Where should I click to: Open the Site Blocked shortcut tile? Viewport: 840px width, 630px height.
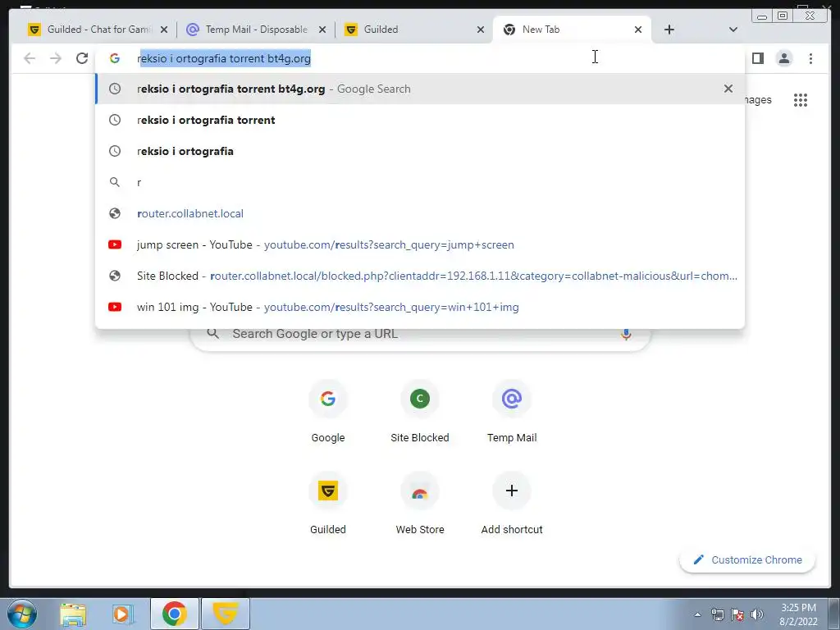click(420, 412)
